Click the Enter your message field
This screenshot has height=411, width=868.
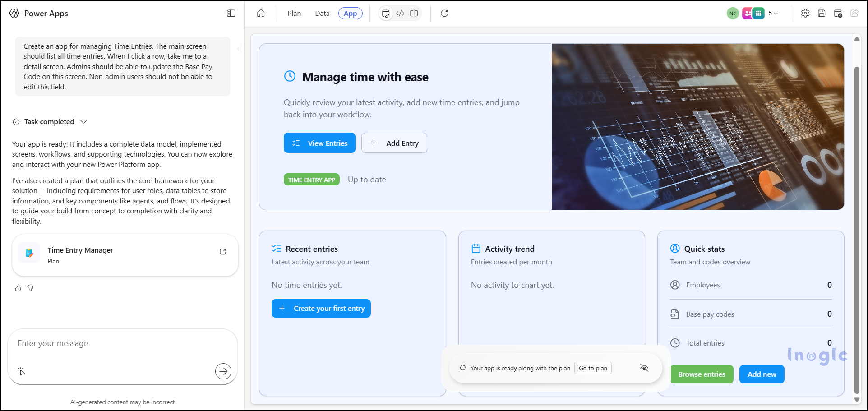click(x=113, y=344)
